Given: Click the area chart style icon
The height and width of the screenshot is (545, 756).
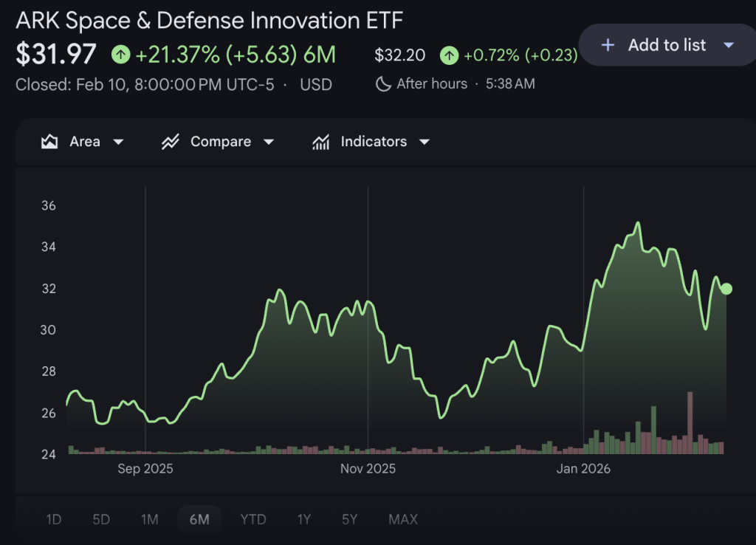Looking at the screenshot, I should [50, 141].
